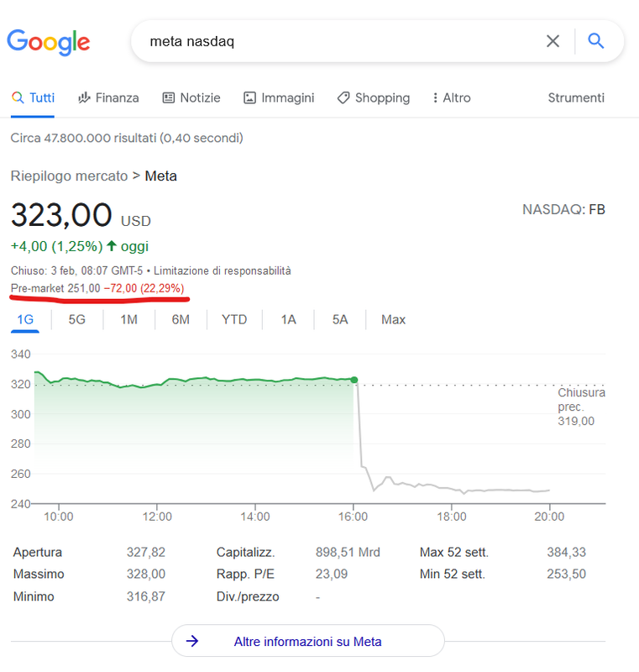
Task: Select the Max chart range
Action: (x=393, y=320)
